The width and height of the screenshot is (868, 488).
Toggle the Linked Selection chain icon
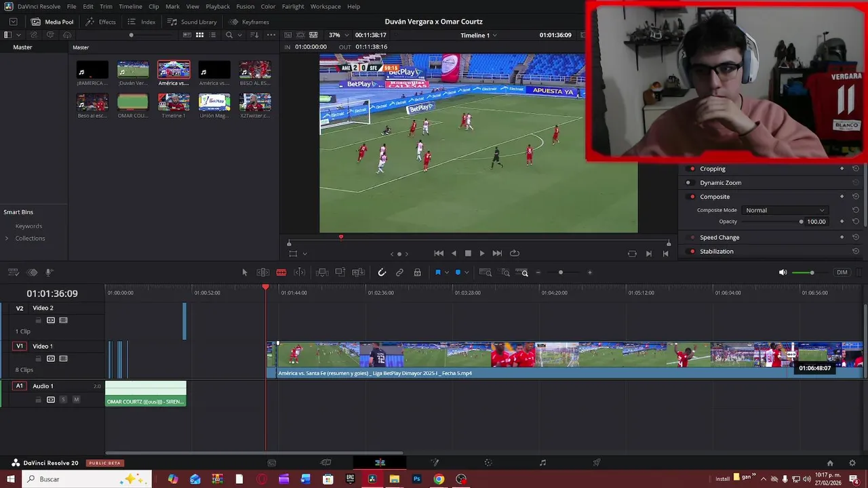pos(399,272)
